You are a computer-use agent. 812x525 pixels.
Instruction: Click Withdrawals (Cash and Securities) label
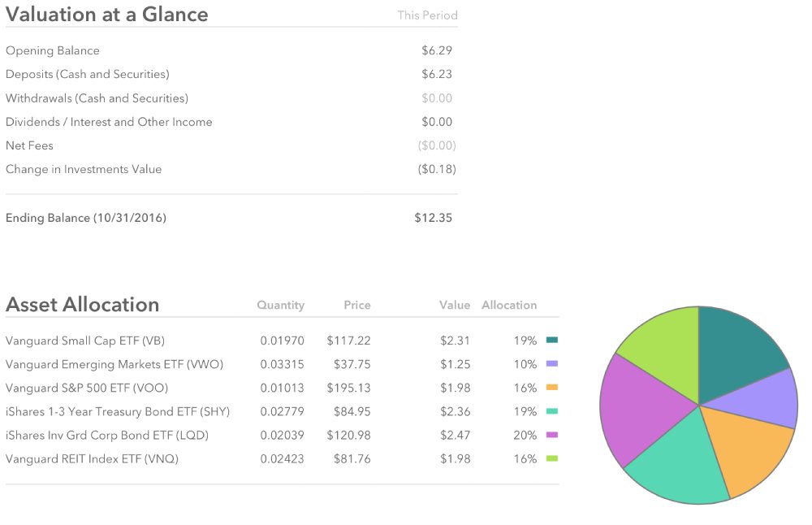click(97, 98)
